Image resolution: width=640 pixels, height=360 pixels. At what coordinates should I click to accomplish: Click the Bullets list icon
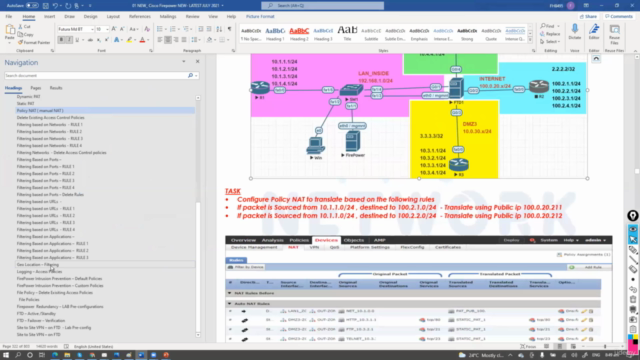tap(160, 29)
